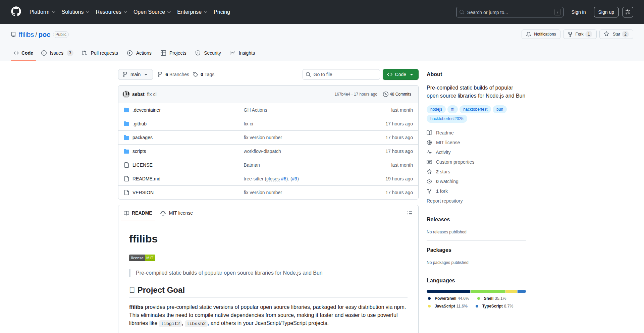Expand the green Code dropdown button
The image size is (644, 333).
(400, 74)
